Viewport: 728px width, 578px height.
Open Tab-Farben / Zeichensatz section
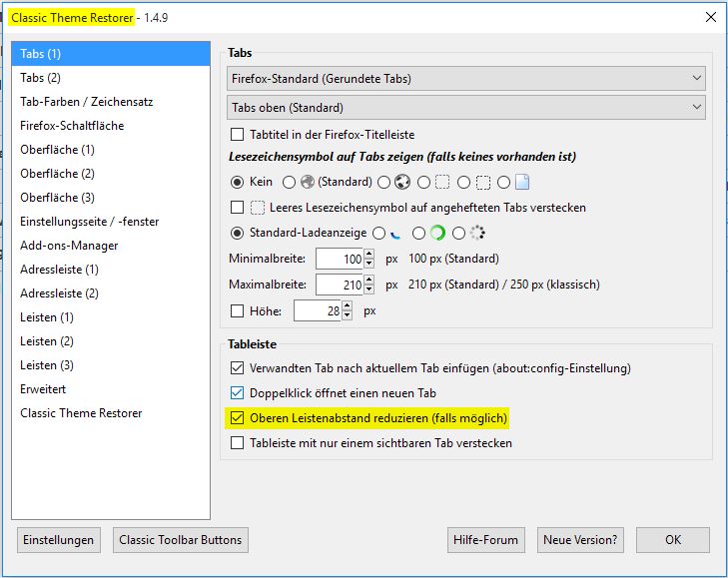(111, 102)
